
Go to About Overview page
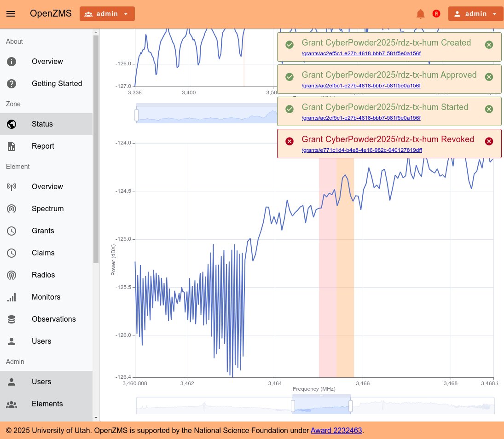[46, 61]
